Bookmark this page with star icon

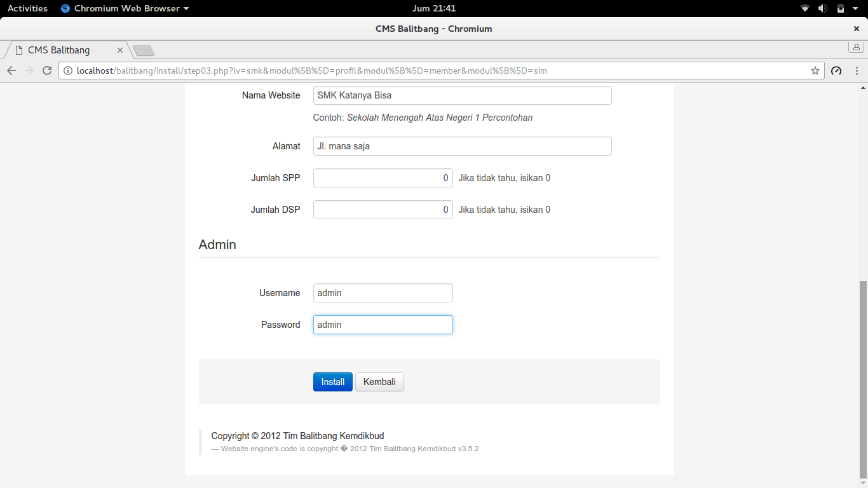click(x=815, y=71)
